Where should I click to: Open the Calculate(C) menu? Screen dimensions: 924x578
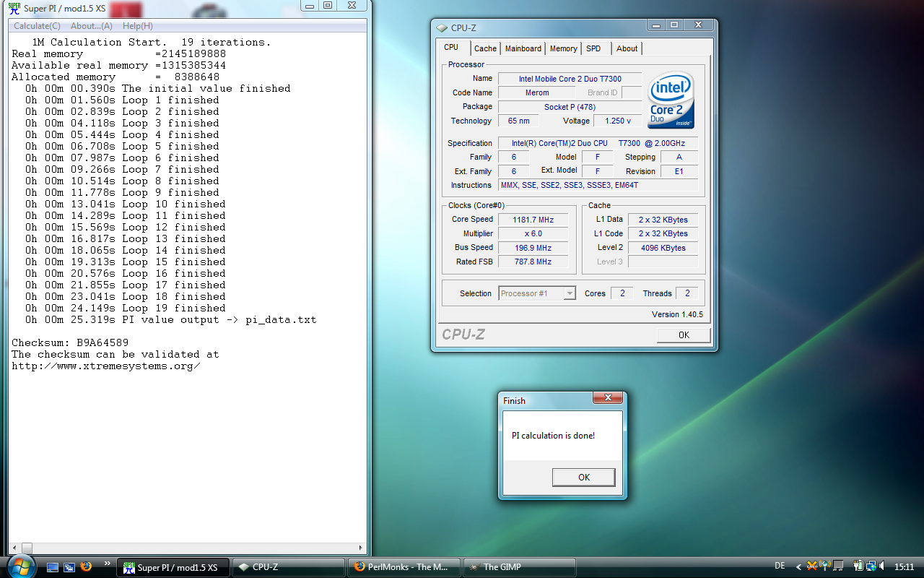click(37, 26)
